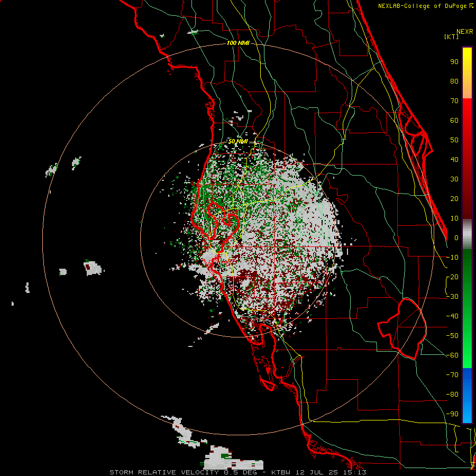Click the [KT] units label above color scale

[x=452, y=36]
